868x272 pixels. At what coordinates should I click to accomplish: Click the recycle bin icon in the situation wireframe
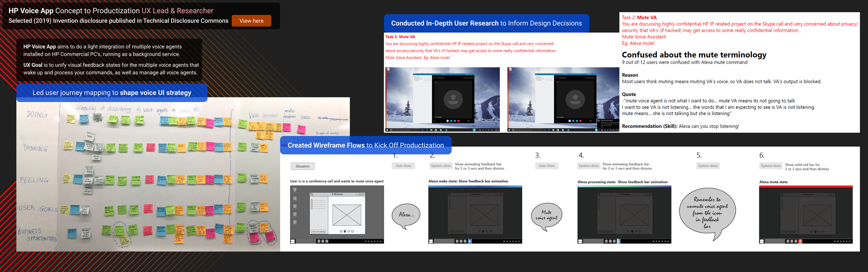click(x=295, y=190)
